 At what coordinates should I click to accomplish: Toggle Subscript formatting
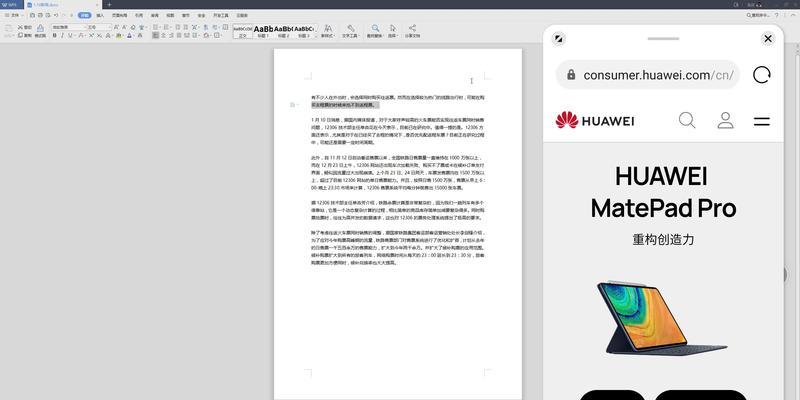[x=99, y=36]
